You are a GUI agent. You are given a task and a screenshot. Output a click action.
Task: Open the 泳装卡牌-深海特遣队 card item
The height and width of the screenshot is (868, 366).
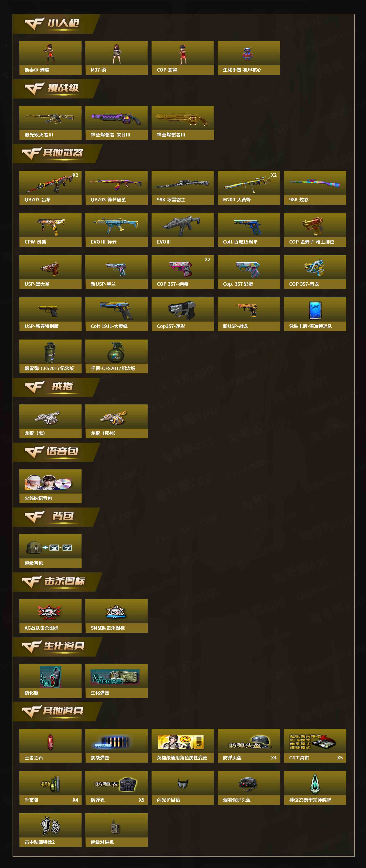coord(315,314)
